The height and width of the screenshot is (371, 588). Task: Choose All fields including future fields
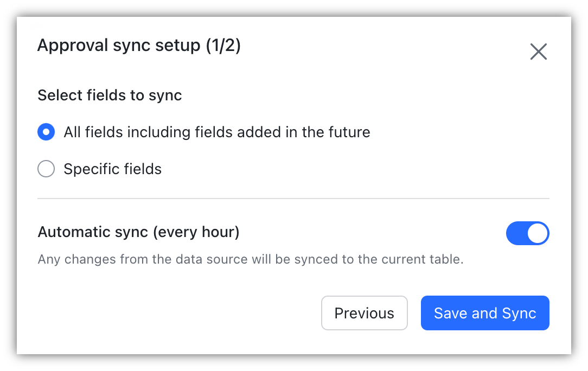46,132
